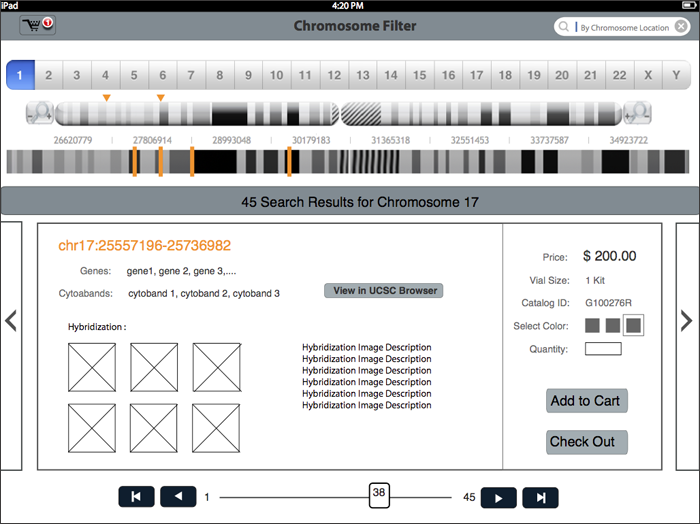Choose the outlined third color swatch
Viewport: 700px width, 524px height.
point(633,325)
